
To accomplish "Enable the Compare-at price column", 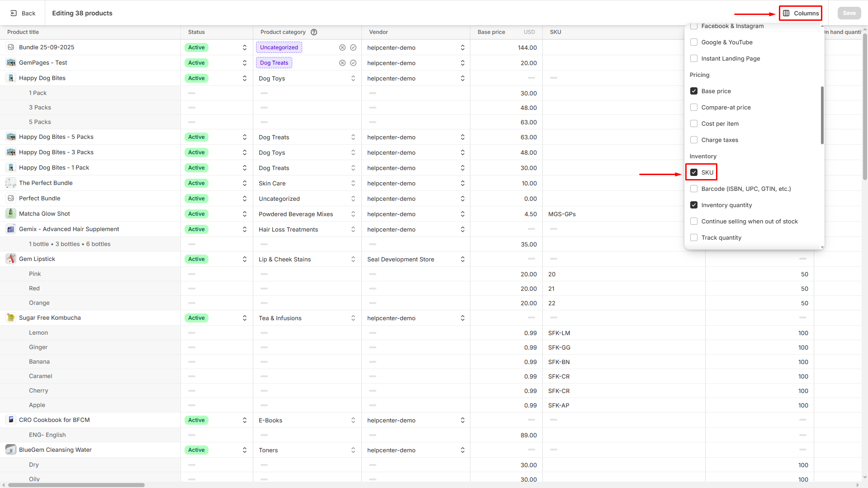I will pyautogui.click(x=694, y=107).
